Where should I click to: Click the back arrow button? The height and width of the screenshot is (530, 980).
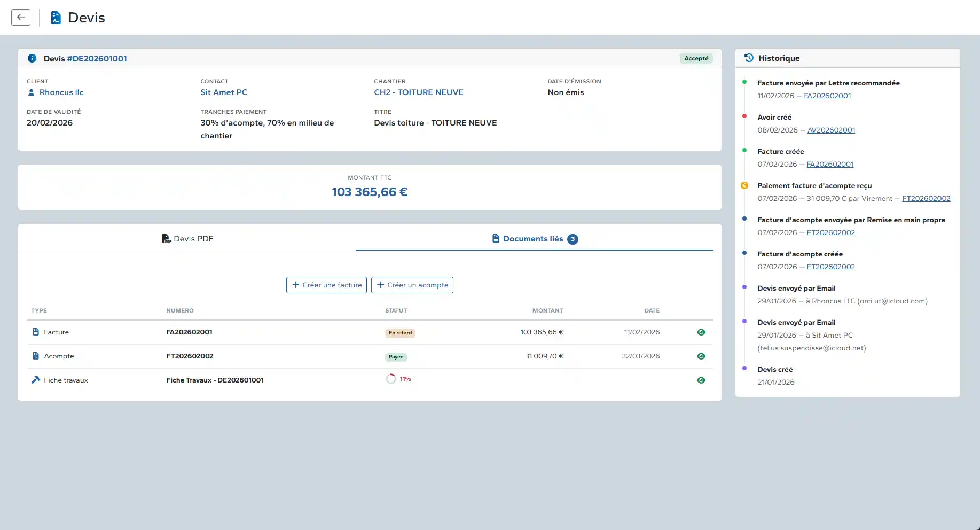pyautogui.click(x=21, y=17)
